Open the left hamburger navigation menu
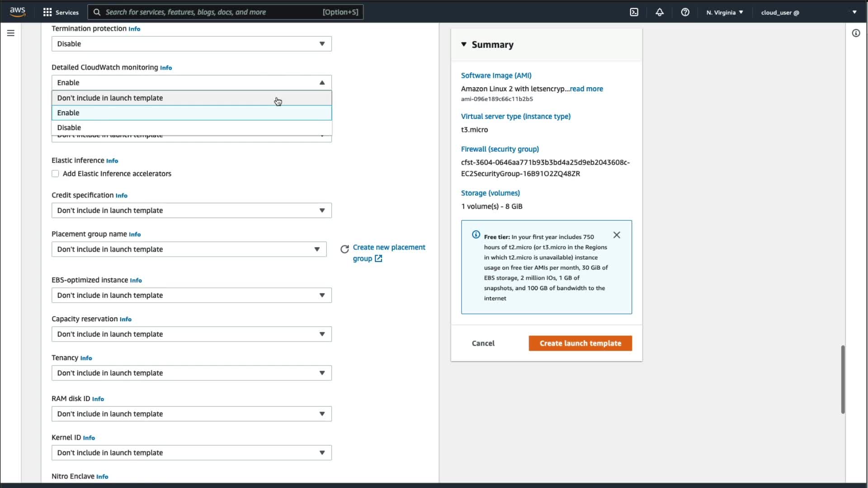The height and width of the screenshot is (488, 868). (11, 33)
